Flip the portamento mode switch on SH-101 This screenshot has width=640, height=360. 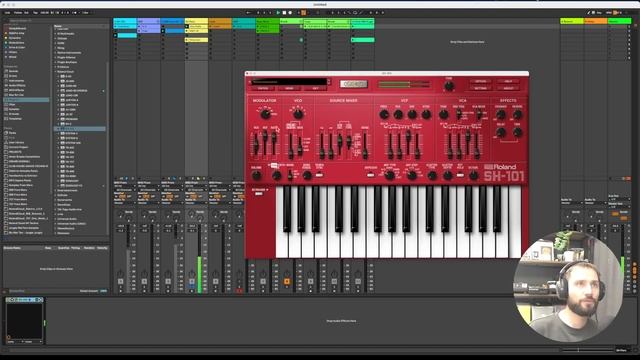coord(290,176)
